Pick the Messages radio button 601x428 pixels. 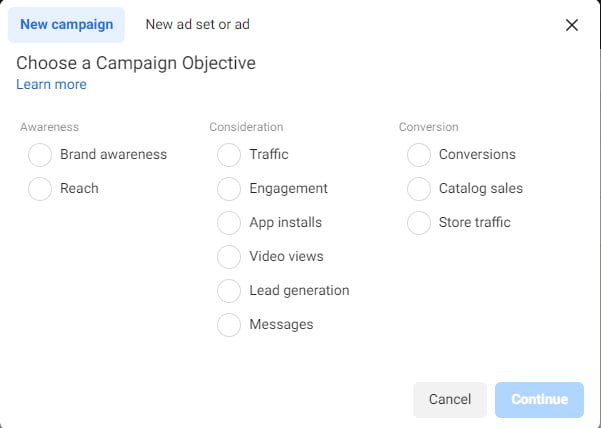point(229,325)
